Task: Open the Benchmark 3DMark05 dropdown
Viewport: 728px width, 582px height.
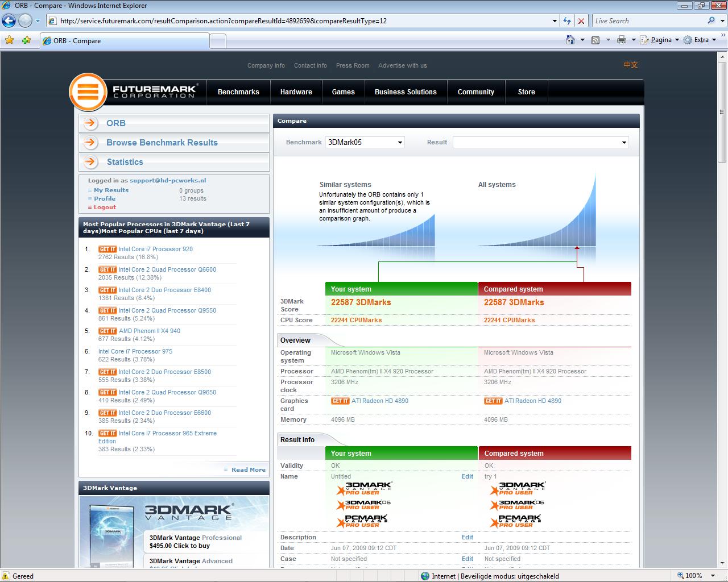Action: click(x=365, y=142)
